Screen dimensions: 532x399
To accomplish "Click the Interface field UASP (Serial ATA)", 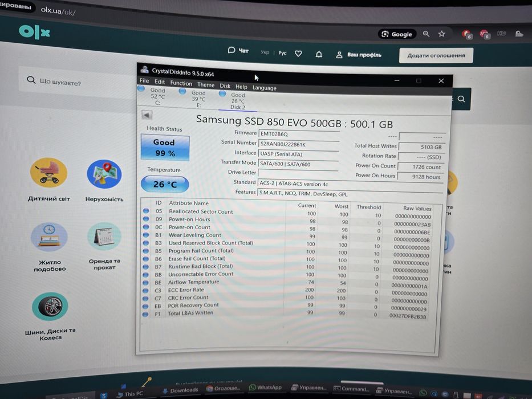I will 298,154.
